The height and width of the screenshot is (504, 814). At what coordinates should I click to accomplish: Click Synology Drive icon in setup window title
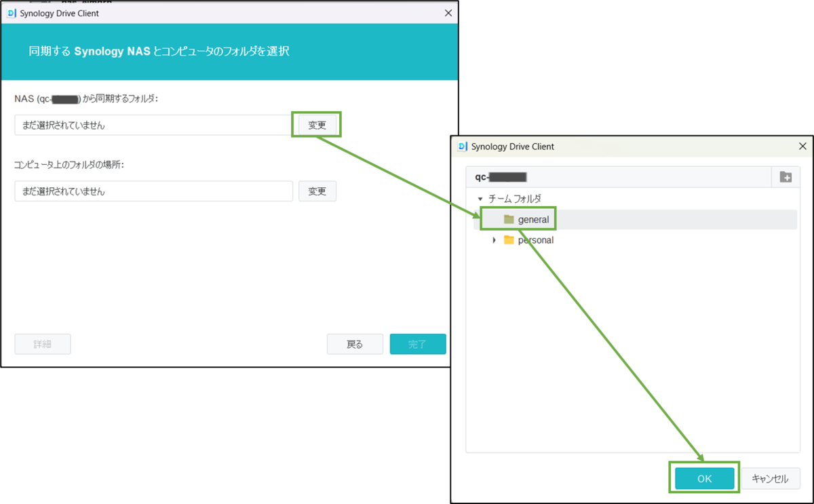(11, 13)
